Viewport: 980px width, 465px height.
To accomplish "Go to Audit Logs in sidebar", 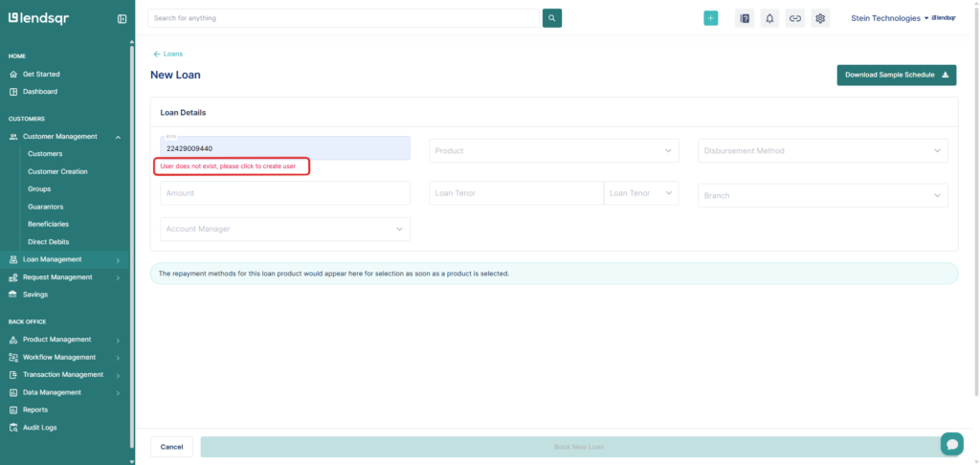I will (x=39, y=428).
